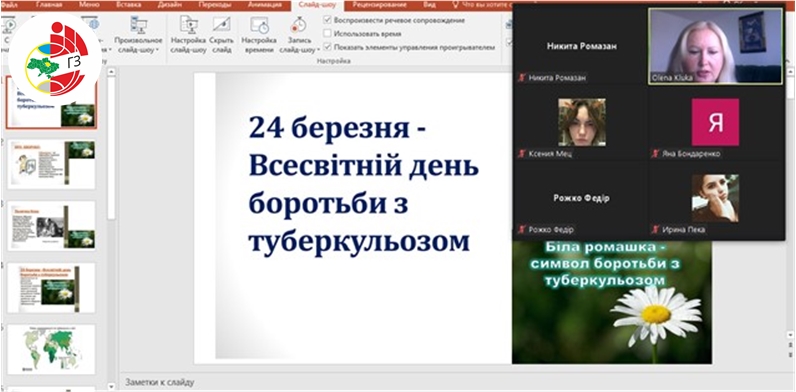Click muted mic icon beside Яна Бондаренко

655,153
